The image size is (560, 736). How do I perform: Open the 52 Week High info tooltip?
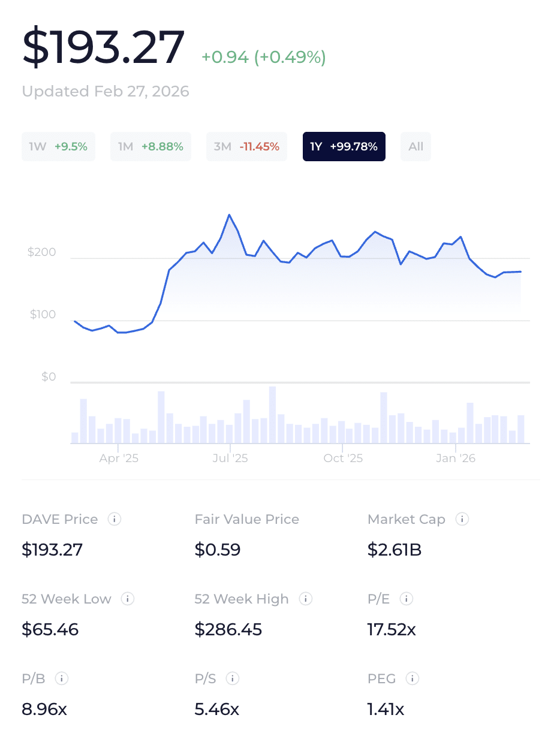point(305,599)
